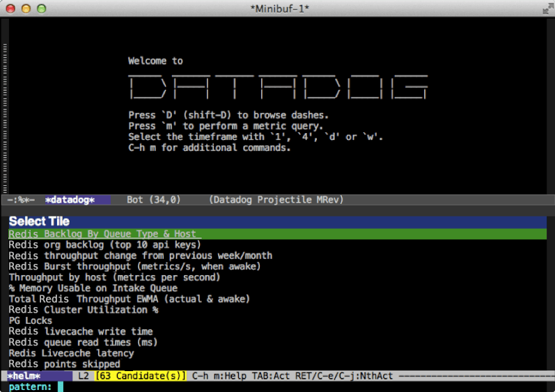Viewport: 555px width, 392px height.
Task: Click the toolbar toggle pill in title bar
Action: (x=543, y=8)
